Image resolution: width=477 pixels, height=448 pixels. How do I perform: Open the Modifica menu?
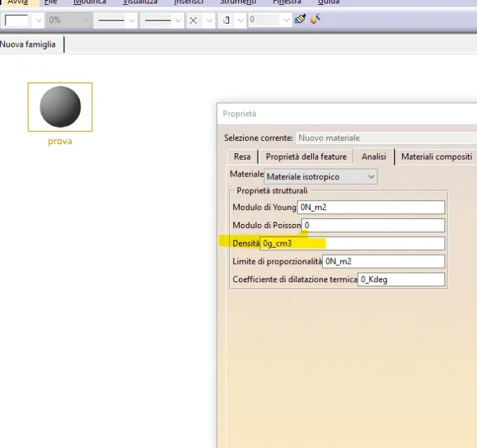pos(90,2)
